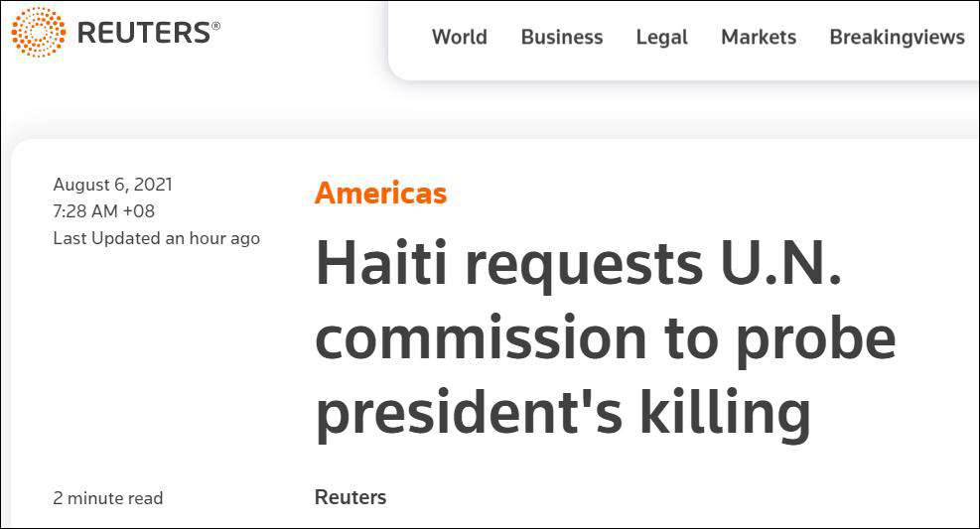
Task: Click the Haiti U.N. commission headline
Action: coord(605,338)
